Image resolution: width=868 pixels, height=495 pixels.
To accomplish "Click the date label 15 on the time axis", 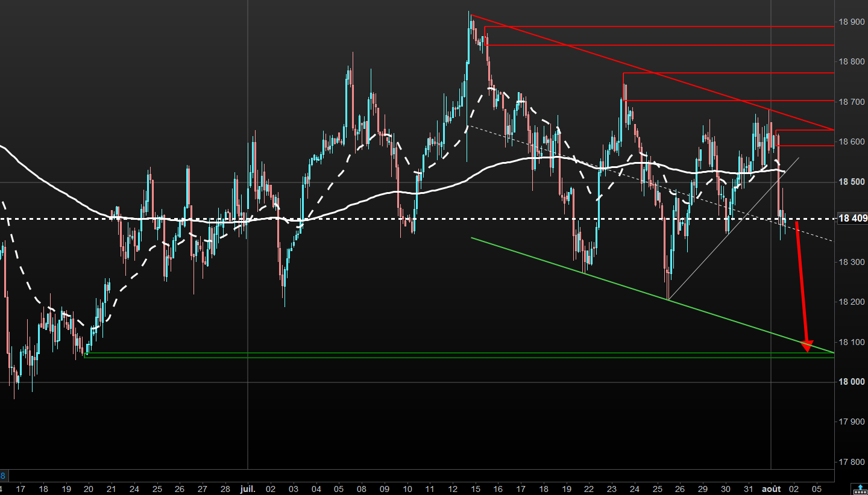I will point(476,488).
